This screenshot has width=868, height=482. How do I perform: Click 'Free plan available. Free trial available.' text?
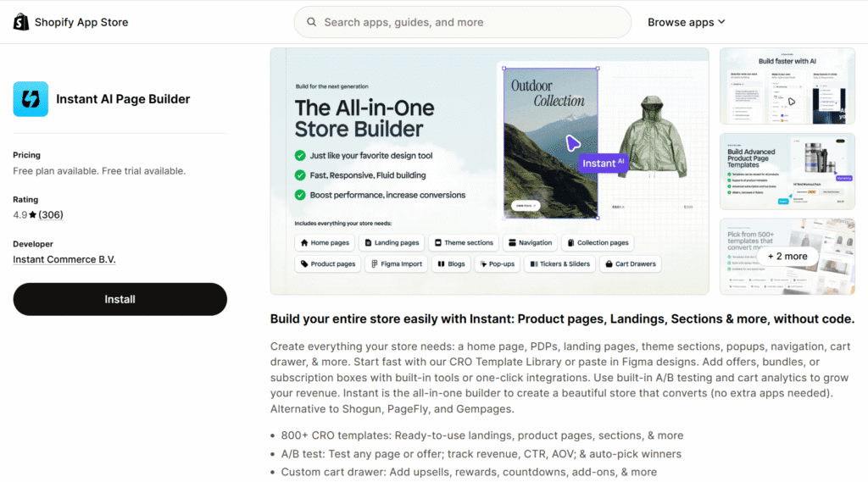(99, 171)
